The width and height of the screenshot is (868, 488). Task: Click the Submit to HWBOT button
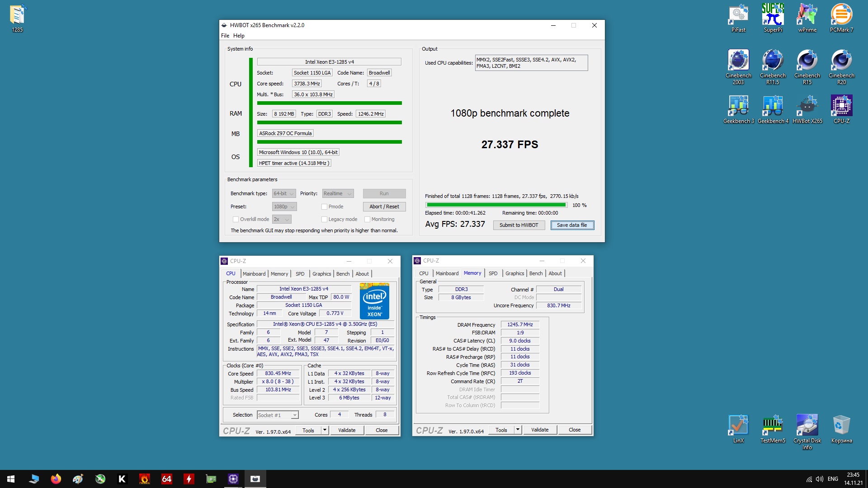coord(519,225)
